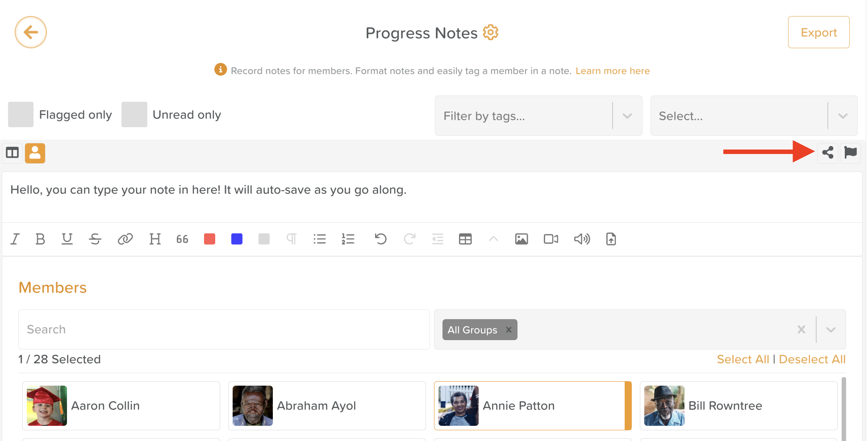The image size is (868, 441).
Task: Insert a table in the note
Action: click(465, 239)
